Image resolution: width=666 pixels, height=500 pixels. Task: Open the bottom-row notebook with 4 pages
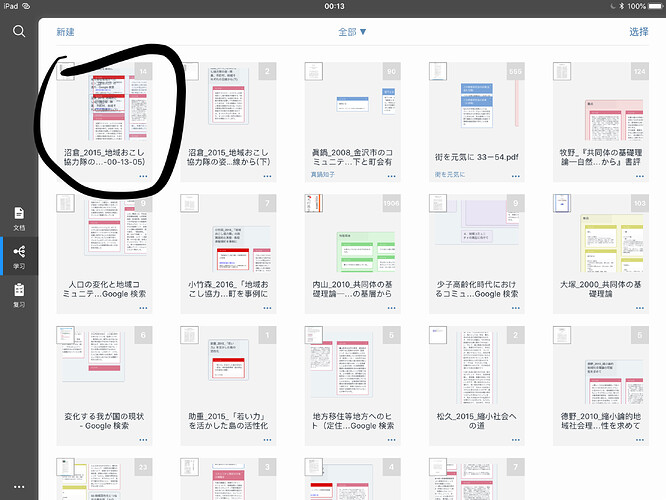click(x=353, y=479)
